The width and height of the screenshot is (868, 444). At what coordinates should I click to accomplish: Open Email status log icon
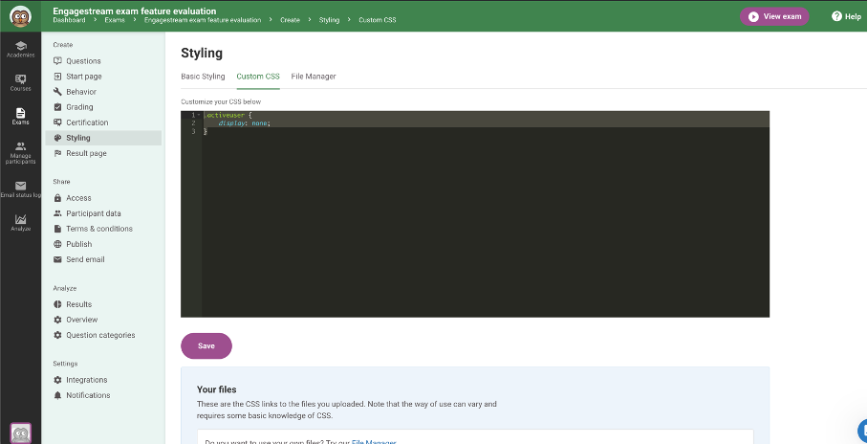tap(20, 189)
